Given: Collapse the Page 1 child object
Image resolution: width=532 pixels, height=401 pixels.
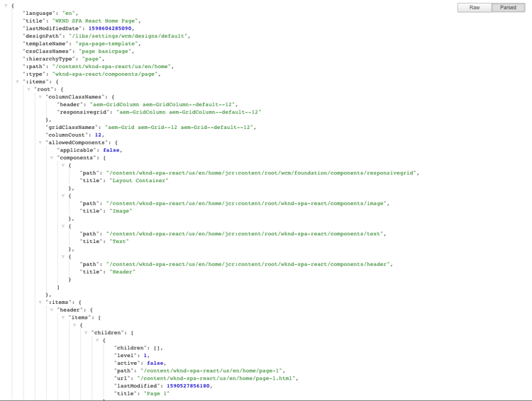Looking at the screenshot, I should click(x=97, y=340).
